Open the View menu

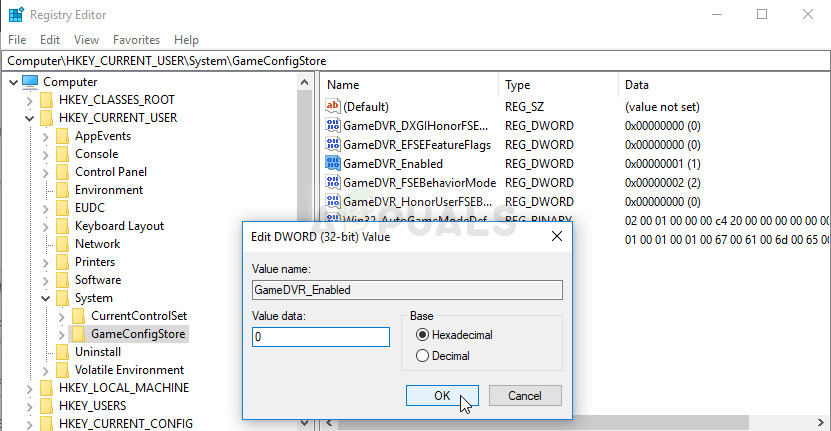[86, 40]
